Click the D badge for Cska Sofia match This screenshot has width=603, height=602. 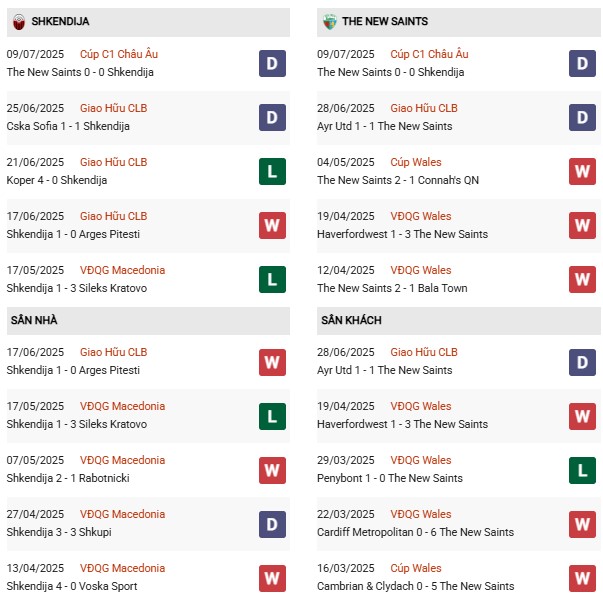coord(271,118)
